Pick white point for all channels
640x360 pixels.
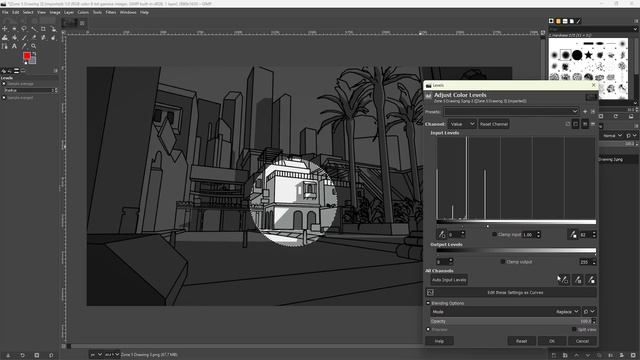pyautogui.click(x=591, y=280)
